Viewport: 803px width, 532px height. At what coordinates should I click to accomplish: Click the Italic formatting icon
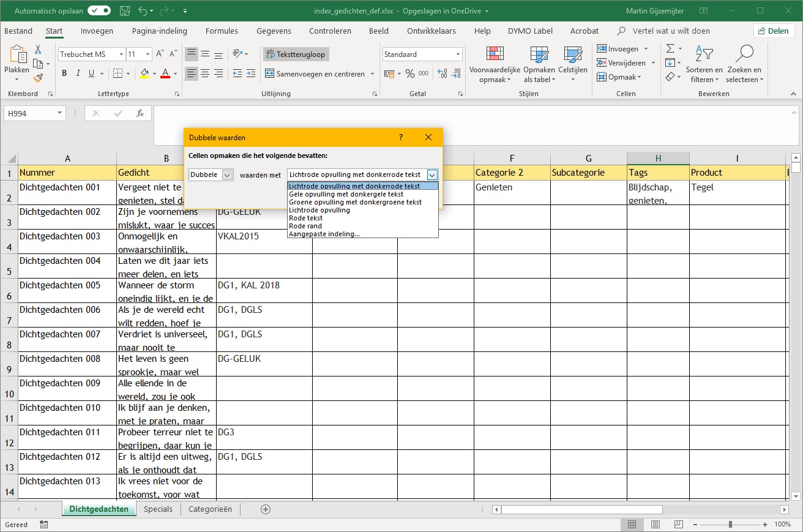click(x=78, y=73)
